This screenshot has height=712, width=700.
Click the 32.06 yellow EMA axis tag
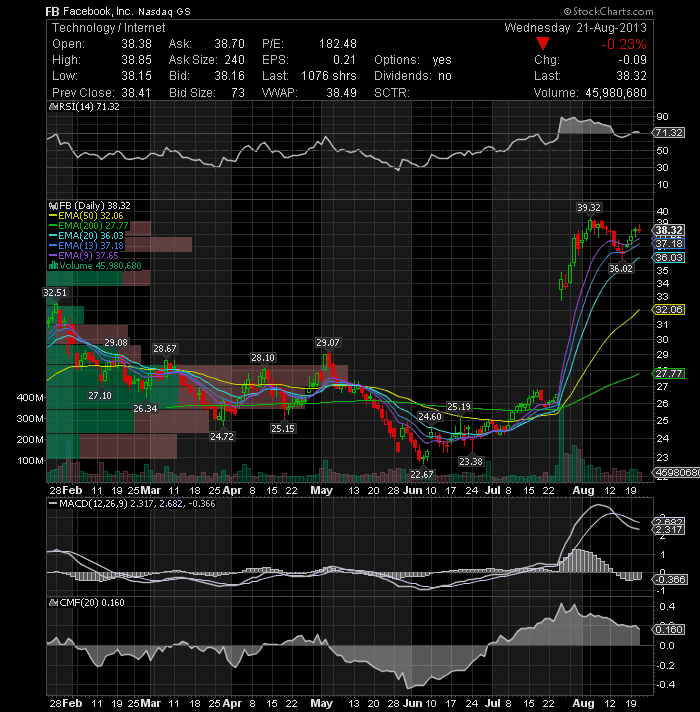(669, 310)
